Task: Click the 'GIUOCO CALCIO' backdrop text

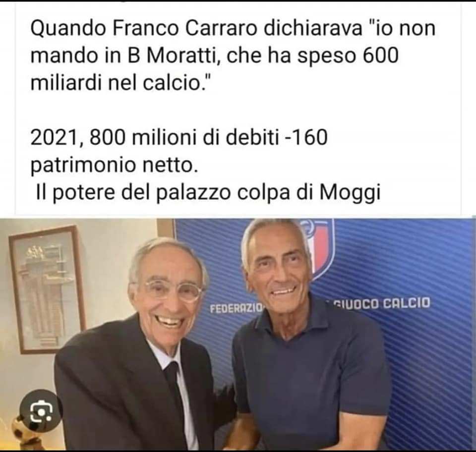Action: 382,303
